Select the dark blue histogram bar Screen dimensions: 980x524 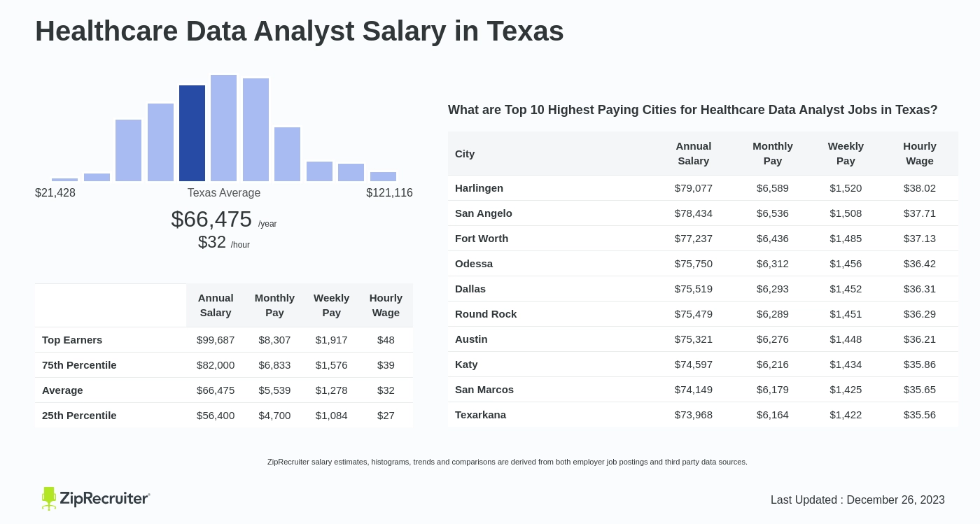192,133
